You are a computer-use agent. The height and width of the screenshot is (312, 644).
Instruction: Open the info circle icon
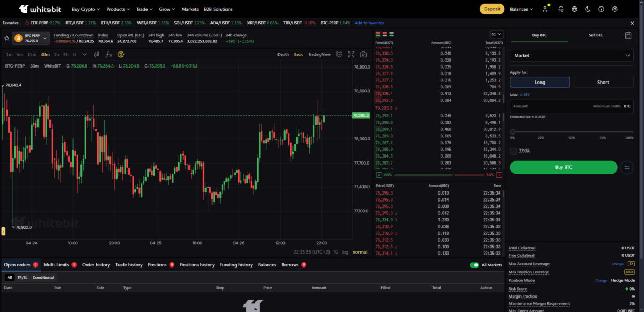(x=601, y=9)
